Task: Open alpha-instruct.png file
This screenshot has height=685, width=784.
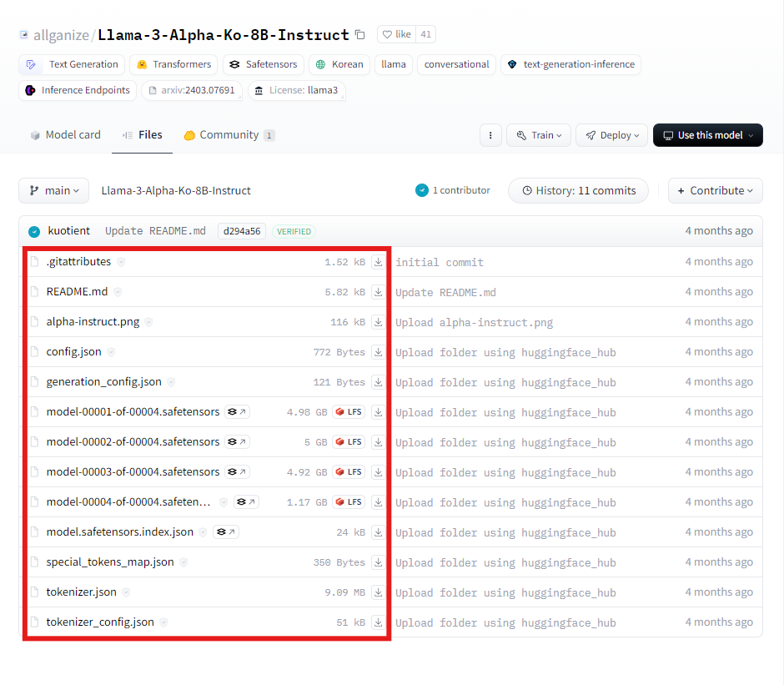Action: coord(93,322)
